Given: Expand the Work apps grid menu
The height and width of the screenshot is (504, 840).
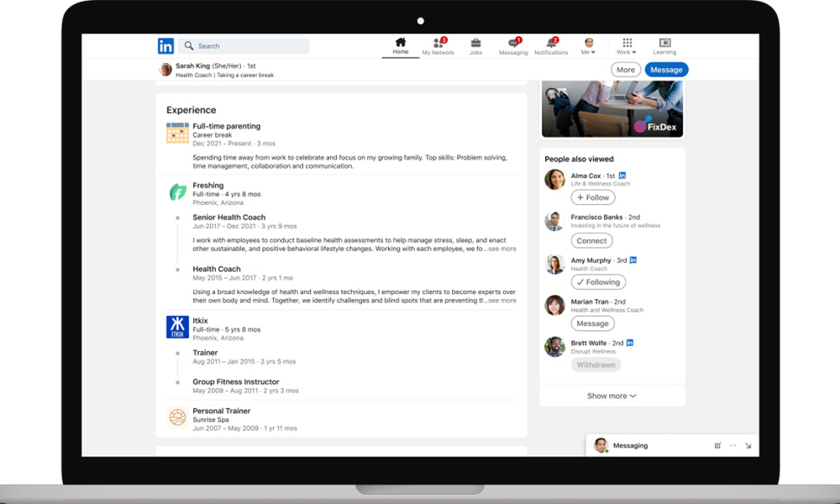Looking at the screenshot, I should click(627, 46).
